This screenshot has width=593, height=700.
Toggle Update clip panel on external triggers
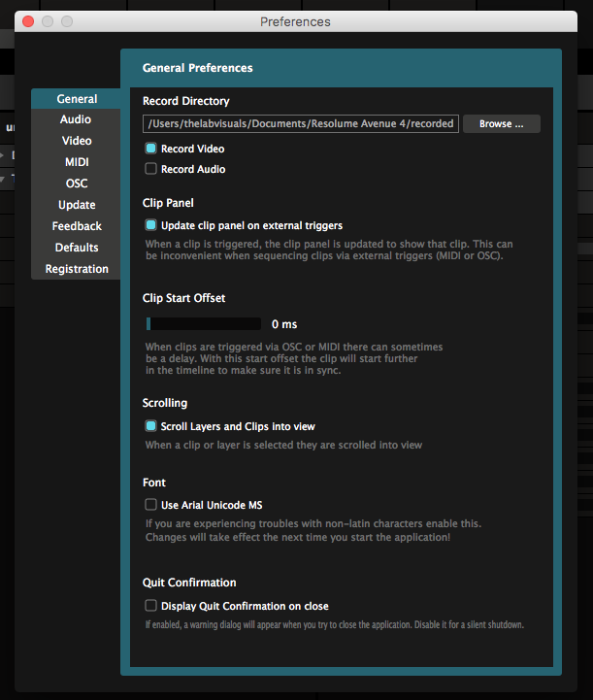(x=150, y=225)
